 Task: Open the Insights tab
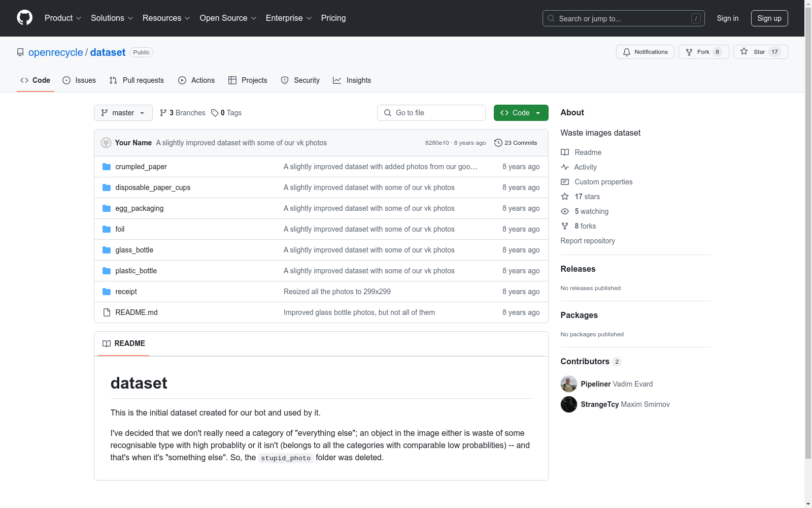[352, 80]
